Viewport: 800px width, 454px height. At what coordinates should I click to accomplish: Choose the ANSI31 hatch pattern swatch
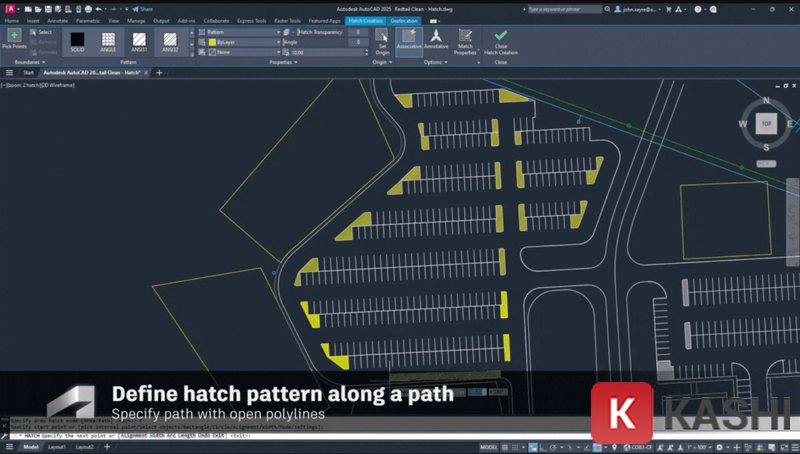click(139, 42)
